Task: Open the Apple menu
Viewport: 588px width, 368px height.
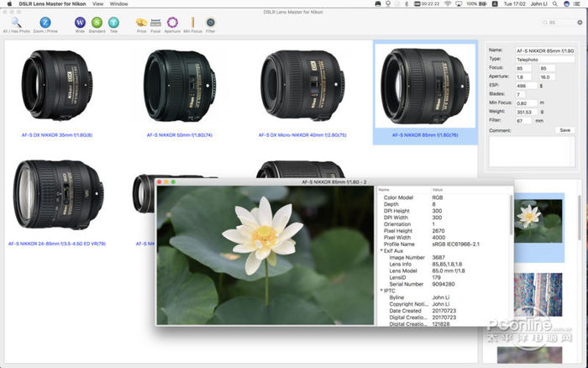Action: 10,3
